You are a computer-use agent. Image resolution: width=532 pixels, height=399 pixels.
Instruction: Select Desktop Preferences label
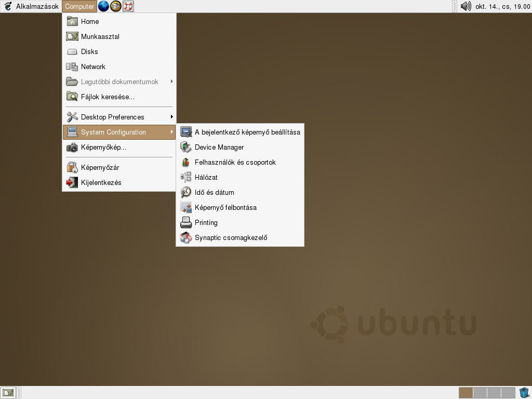[x=112, y=117]
